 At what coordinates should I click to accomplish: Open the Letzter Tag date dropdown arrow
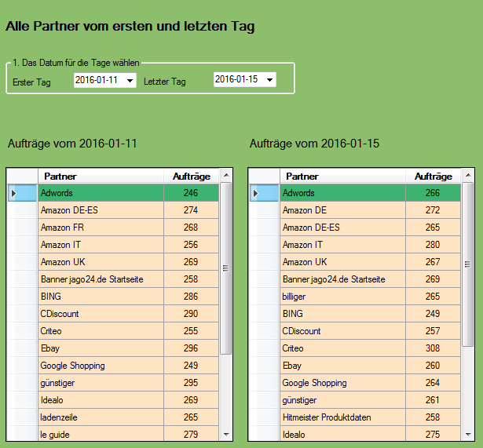pyautogui.click(x=270, y=80)
